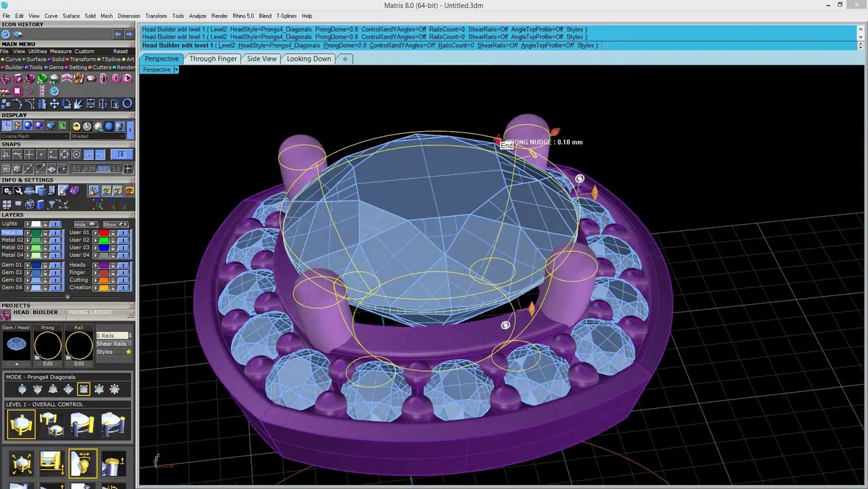Click the highlighted Prongs4 Diagonals mode icon

click(x=83, y=389)
